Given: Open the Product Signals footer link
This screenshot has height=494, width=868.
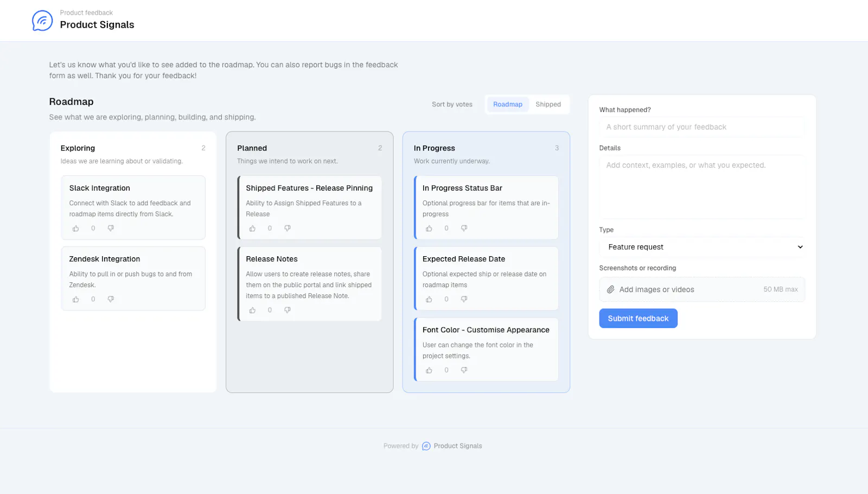Looking at the screenshot, I should 458,446.
